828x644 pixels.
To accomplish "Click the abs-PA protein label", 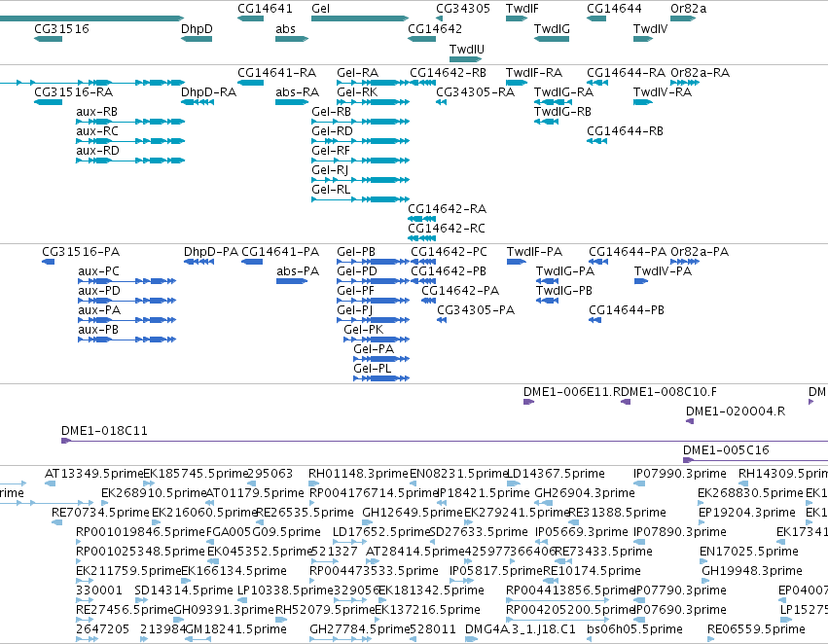I will (x=298, y=271).
